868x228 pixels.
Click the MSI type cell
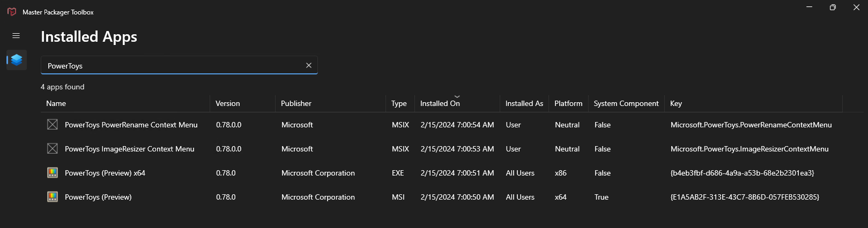(398, 197)
